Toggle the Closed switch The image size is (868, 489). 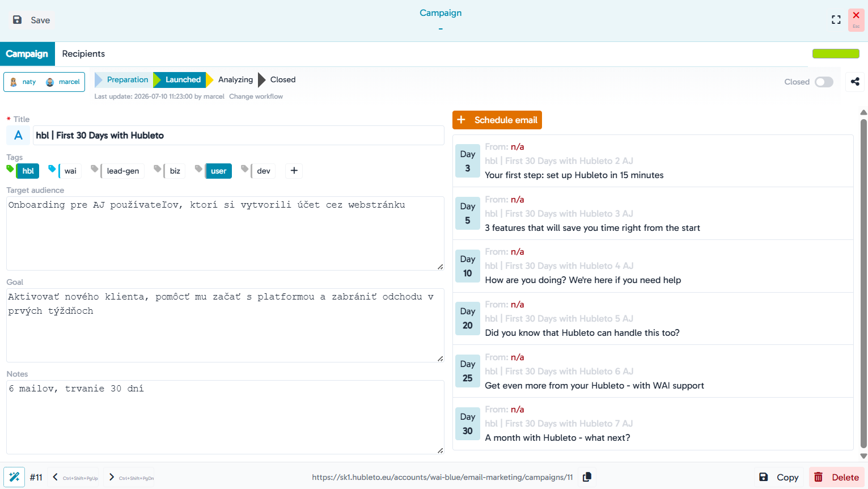(824, 82)
